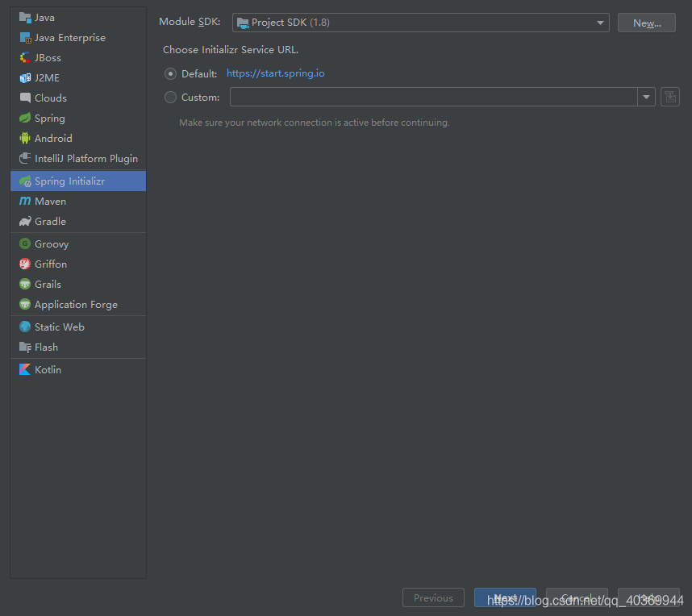
Task: Click the J2ME icon
Action: coord(25,78)
